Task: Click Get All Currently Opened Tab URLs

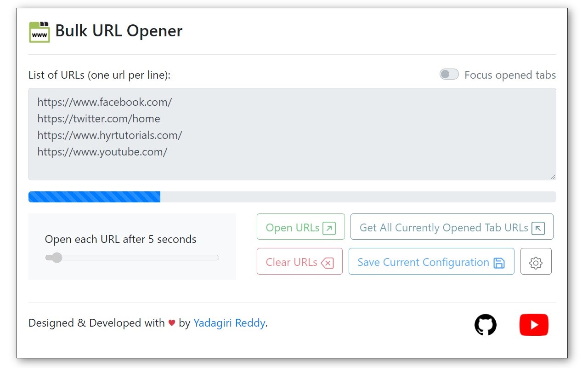Action: click(452, 227)
